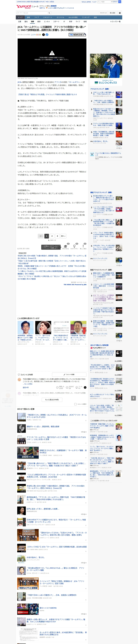
Task: Select the 速報 tab
Action: click(x=28, y=17)
